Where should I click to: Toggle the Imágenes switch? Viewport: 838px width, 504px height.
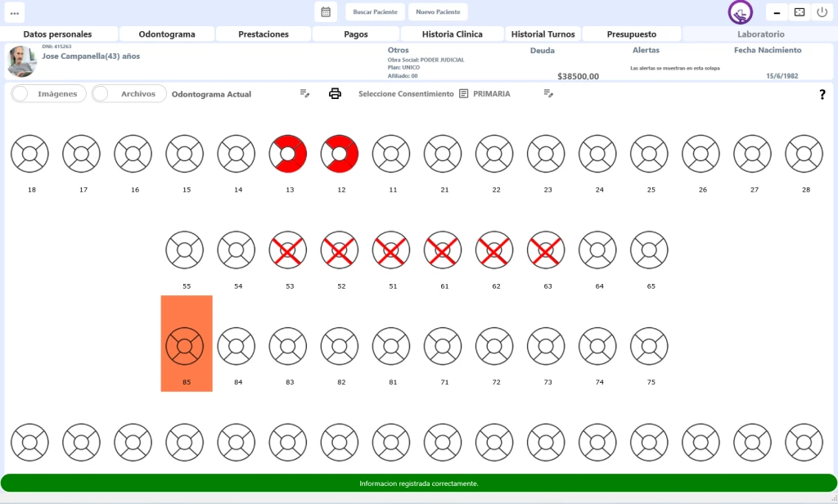(48, 93)
